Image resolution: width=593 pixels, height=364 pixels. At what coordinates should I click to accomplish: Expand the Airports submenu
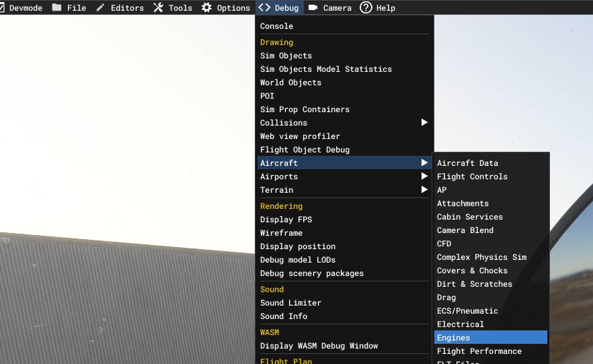click(x=424, y=177)
